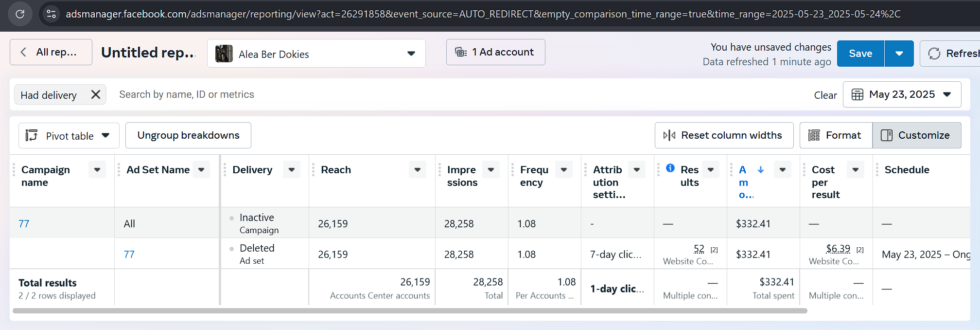This screenshot has width=980, height=330.
Task: Remove the Had delivery filter
Action: coord(96,94)
